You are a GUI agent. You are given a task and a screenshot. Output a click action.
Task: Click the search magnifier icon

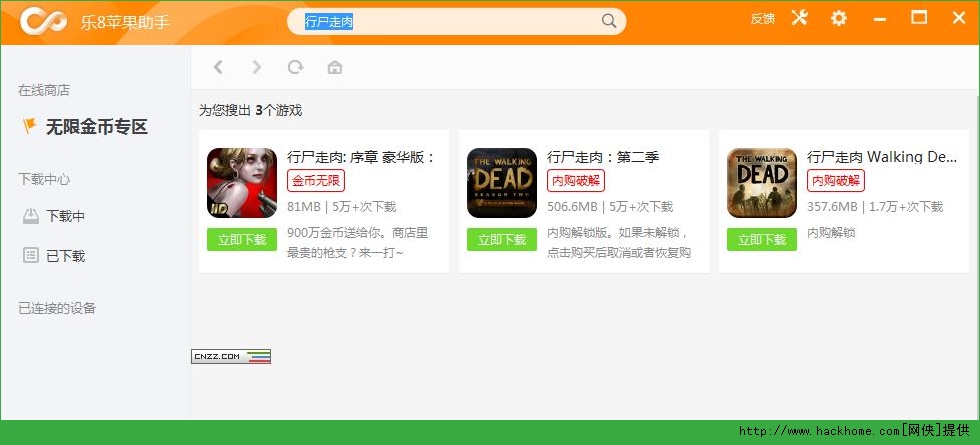(x=609, y=21)
